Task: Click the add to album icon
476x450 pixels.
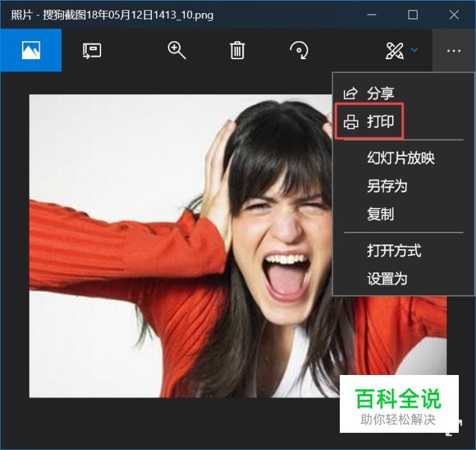Action: [x=92, y=50]
